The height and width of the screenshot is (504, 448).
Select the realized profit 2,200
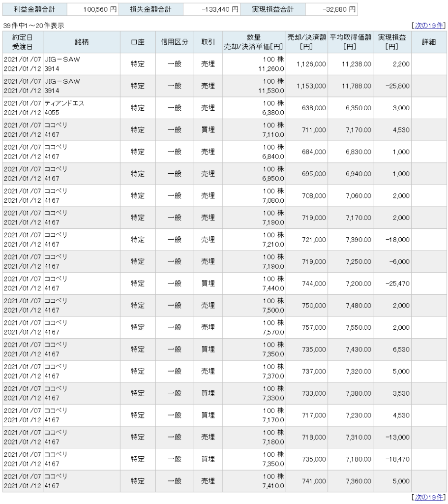401,64
